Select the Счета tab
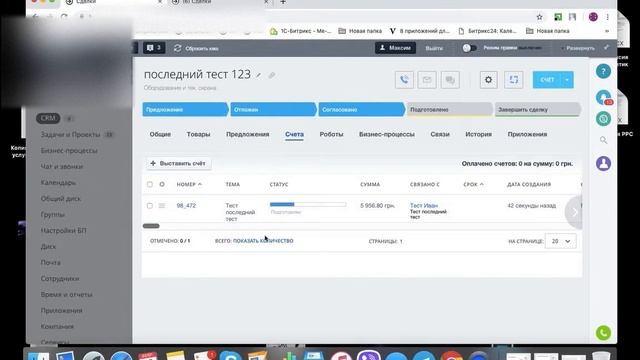The height and width of the screenshot is (360, 640). (x=294, y=134)
